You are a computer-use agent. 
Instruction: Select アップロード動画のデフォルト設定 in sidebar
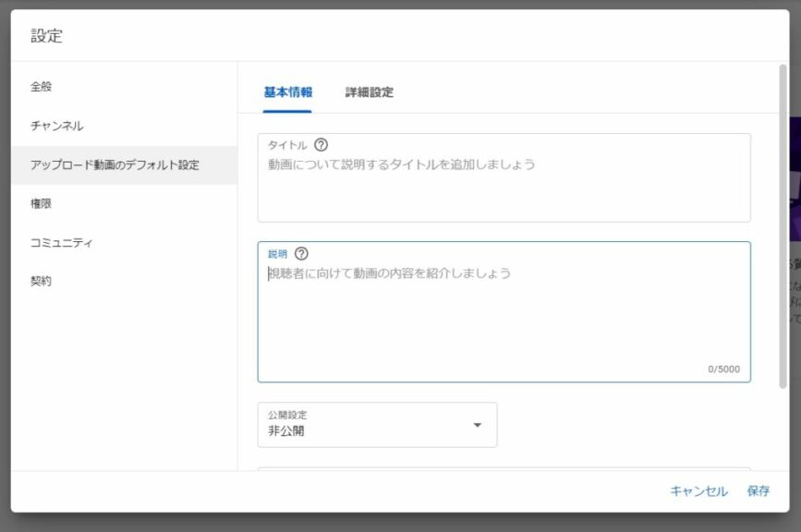pyautogui.click(x=115, y=165)
